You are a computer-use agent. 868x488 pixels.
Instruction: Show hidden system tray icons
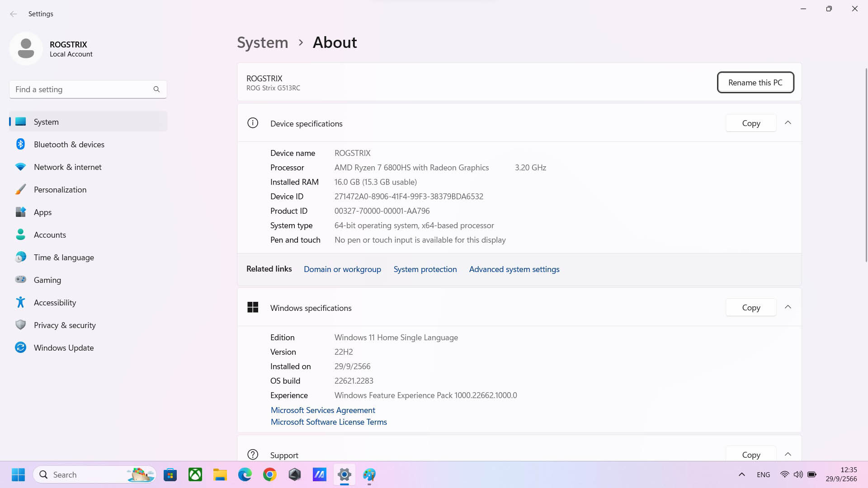(742, 474)
